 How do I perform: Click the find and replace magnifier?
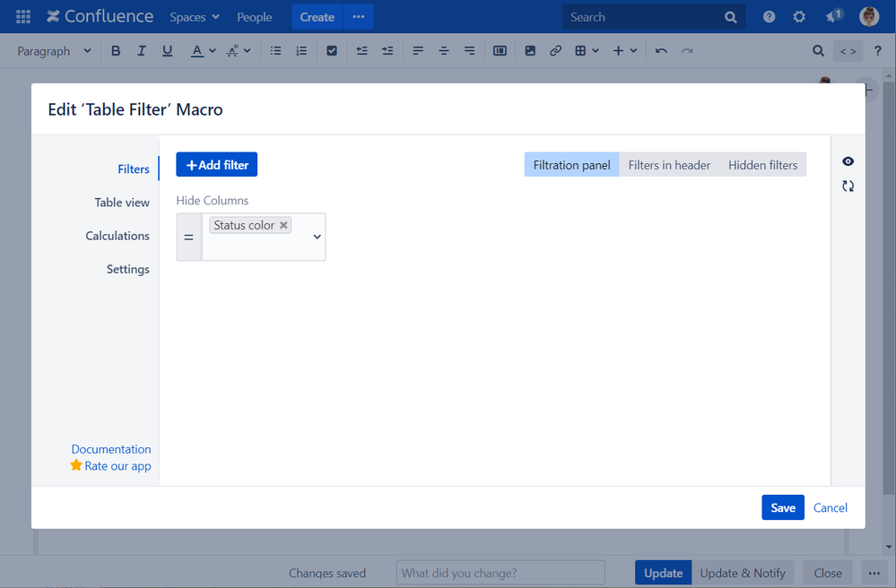818,51
